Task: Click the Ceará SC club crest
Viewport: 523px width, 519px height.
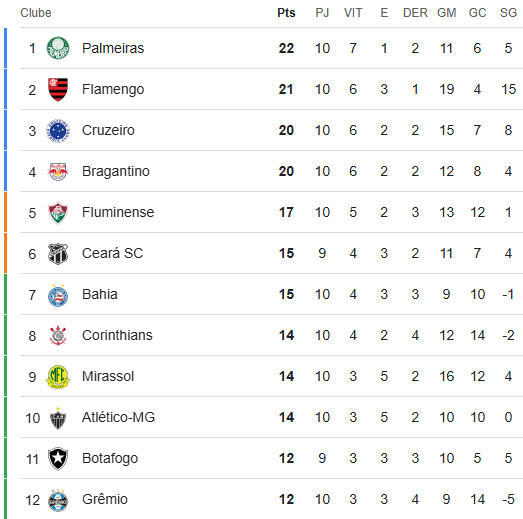Action: (58, 253)
